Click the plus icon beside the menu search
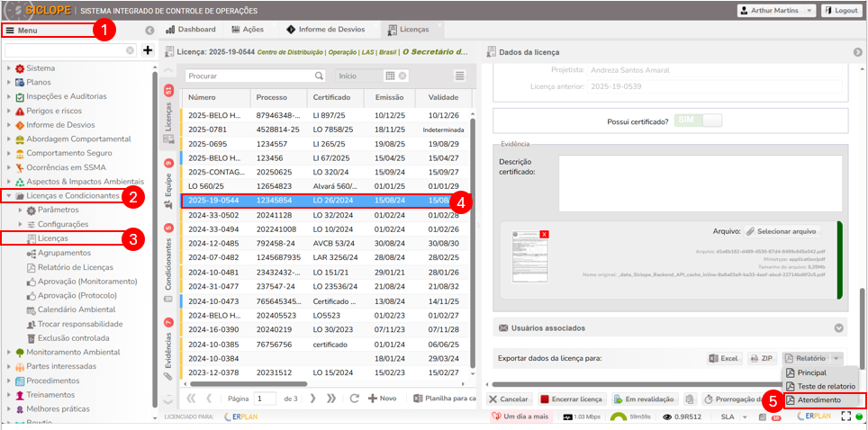Viewport: 868px width, 430px height. (148, 50)
